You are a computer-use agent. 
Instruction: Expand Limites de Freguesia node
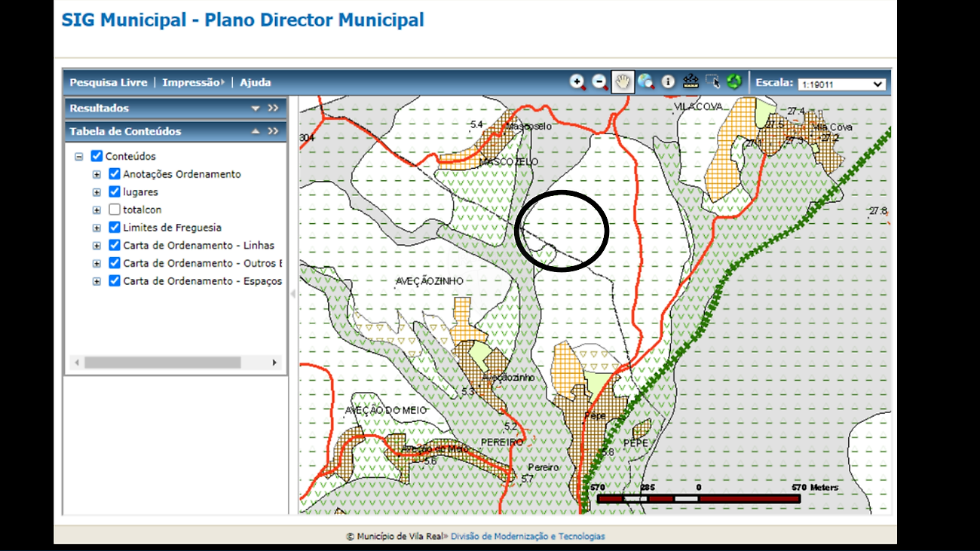[96, 228]
